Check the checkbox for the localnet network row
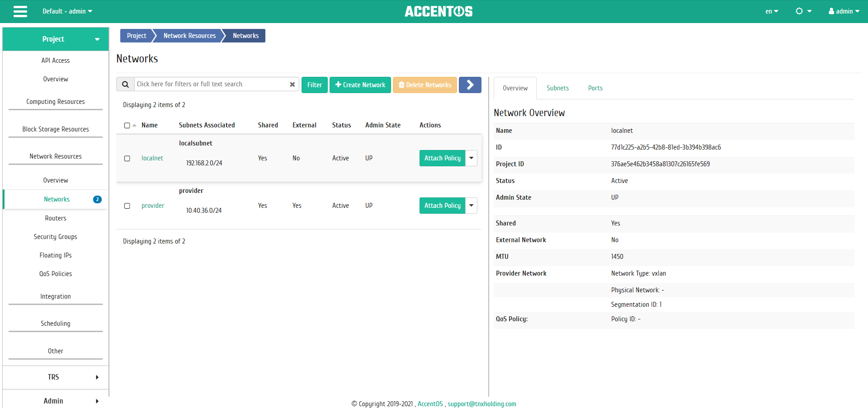 [x=127, y=158]
